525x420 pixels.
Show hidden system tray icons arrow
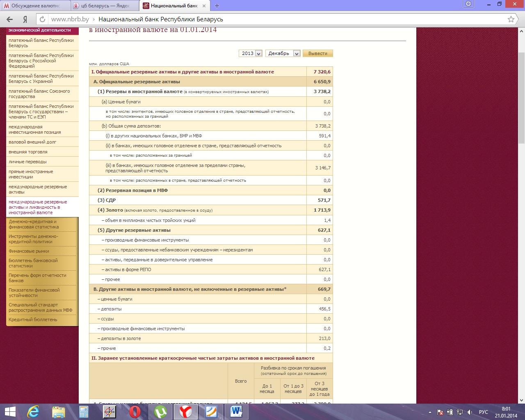click(x=429, y=412)
